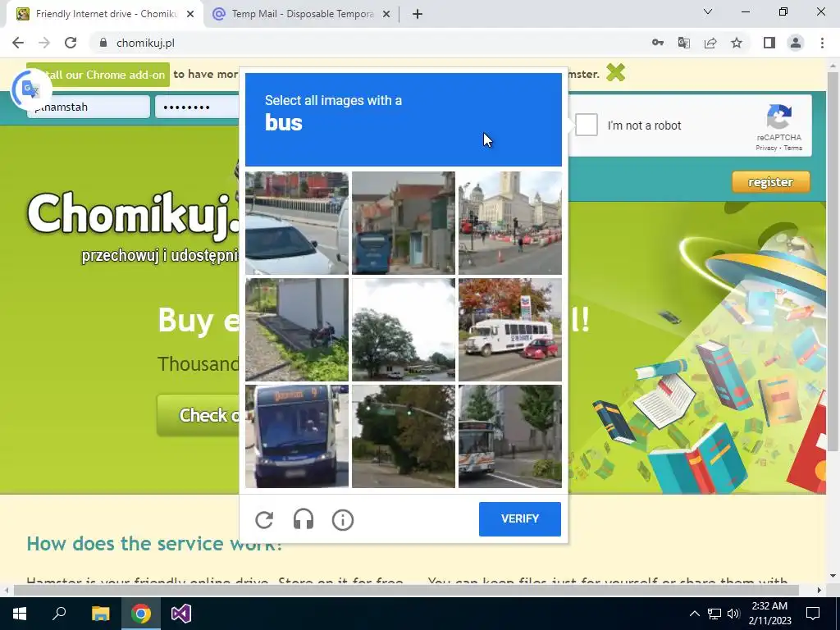This screenshot has height=630, width=840.
Task: Click the share page icon
Action: coord(710,43)
